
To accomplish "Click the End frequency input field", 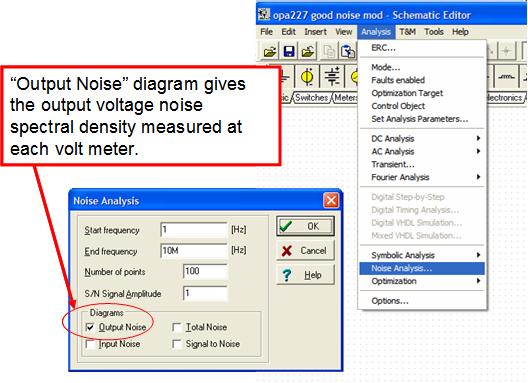I will tap(194, 251).
